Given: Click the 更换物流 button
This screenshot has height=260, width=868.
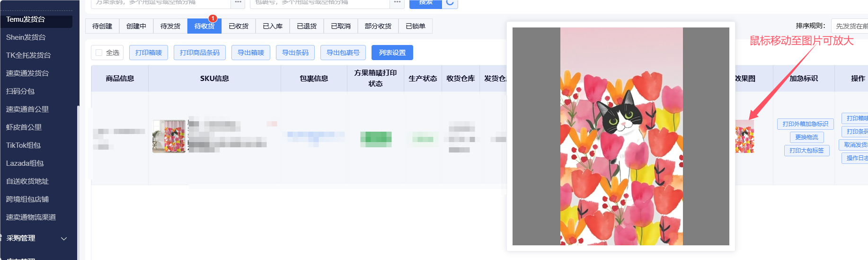Looking at the screenshot, I should click(x=806, y=137).
